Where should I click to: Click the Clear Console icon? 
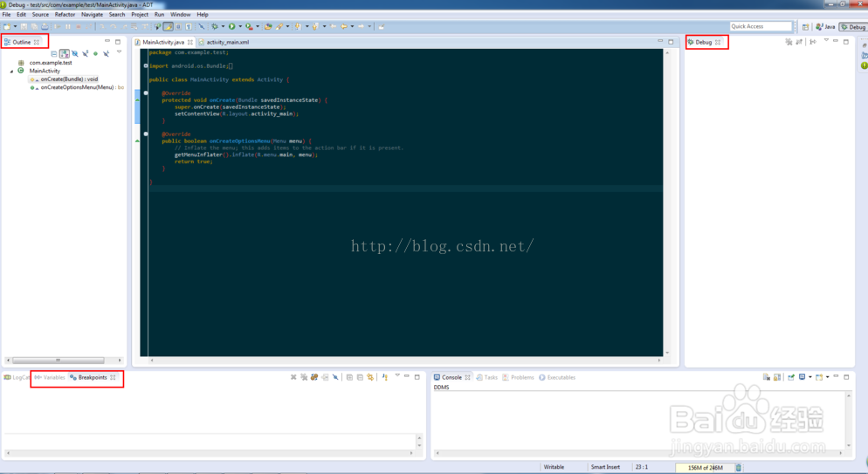coord(766,377)
